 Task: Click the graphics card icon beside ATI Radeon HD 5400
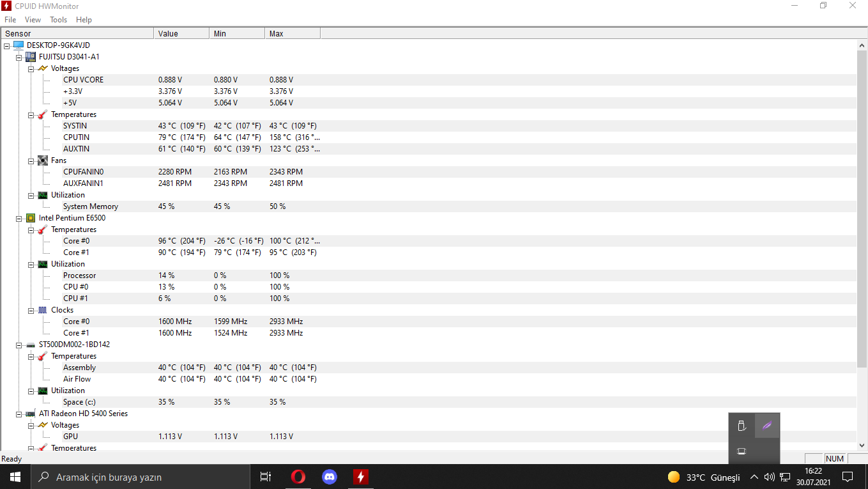(x=30, y=414)
